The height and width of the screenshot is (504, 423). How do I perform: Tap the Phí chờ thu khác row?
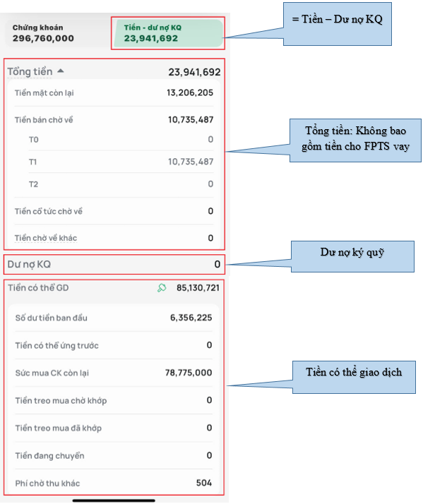pos(114,483)
